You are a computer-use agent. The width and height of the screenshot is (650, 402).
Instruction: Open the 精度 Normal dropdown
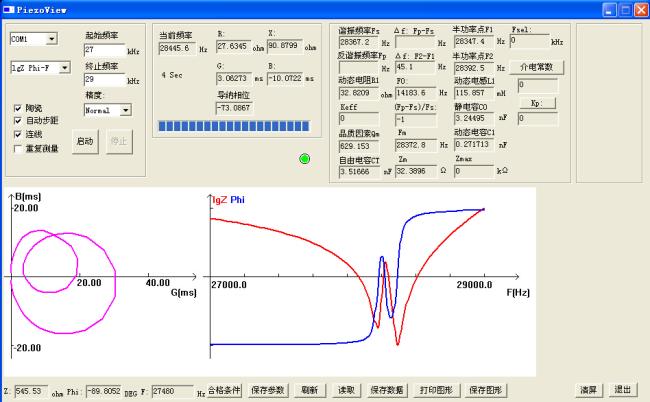(x=124, y=110)
